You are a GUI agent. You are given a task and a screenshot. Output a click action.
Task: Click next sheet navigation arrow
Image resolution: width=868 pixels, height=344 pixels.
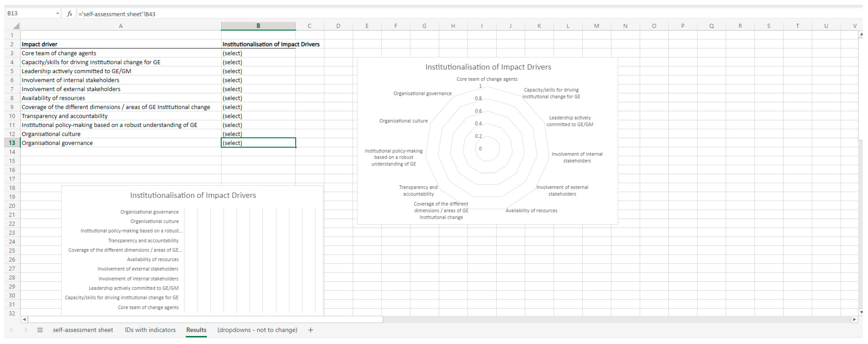26,330
